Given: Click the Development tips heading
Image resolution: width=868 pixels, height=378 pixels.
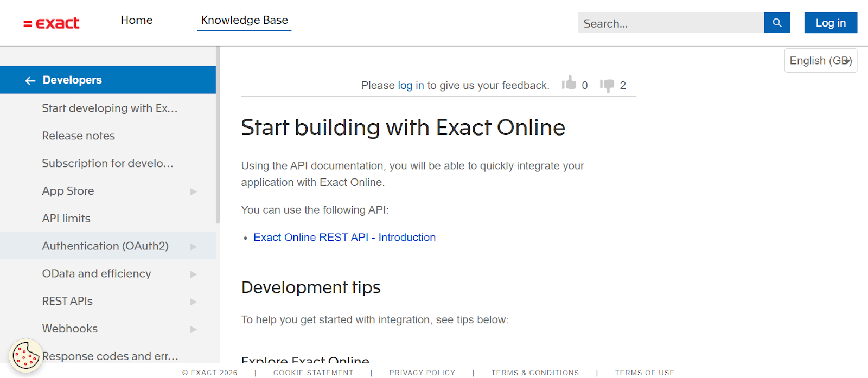Looking at the screenshot, I should [311, 287].
